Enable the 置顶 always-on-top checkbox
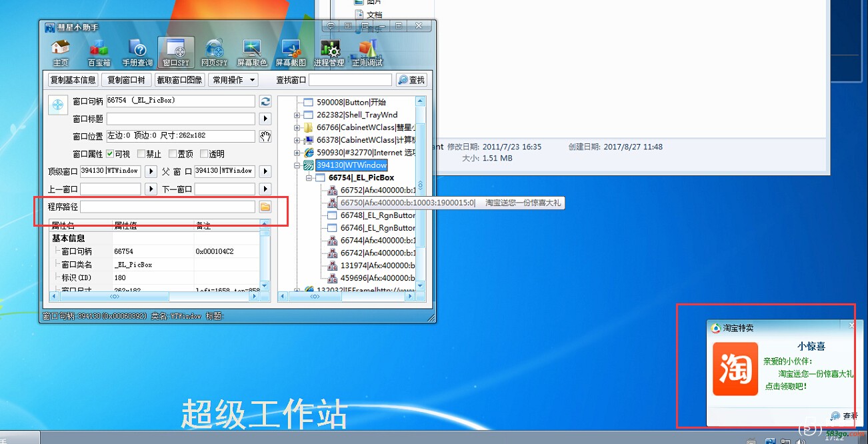 pyautogui.click(x=173, y=154)
